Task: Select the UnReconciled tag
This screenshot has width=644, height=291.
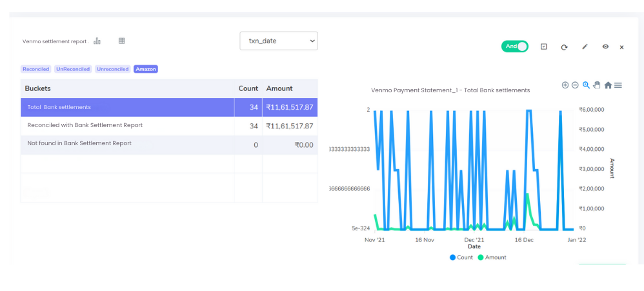Action: coord(73,69)
